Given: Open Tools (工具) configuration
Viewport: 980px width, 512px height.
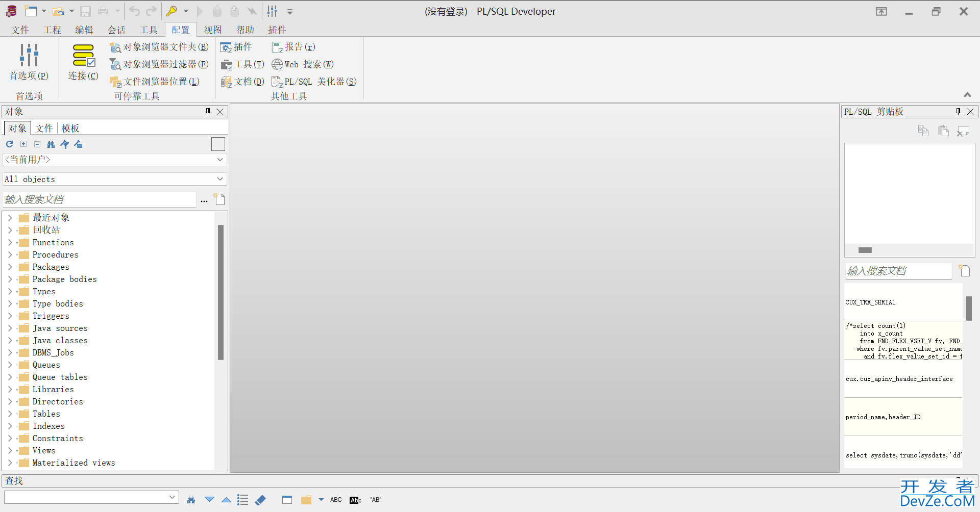Looking at the screenshot, I should [x=242, y=64].
